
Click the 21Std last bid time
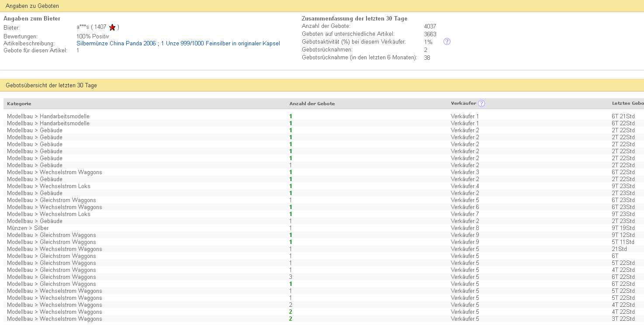click(x=619, y=249)
